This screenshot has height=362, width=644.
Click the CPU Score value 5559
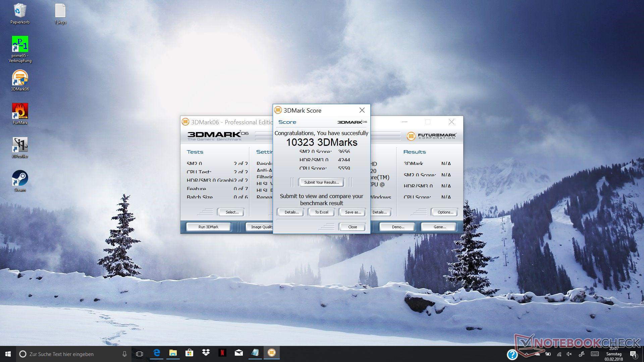click(x=344, y=168)
